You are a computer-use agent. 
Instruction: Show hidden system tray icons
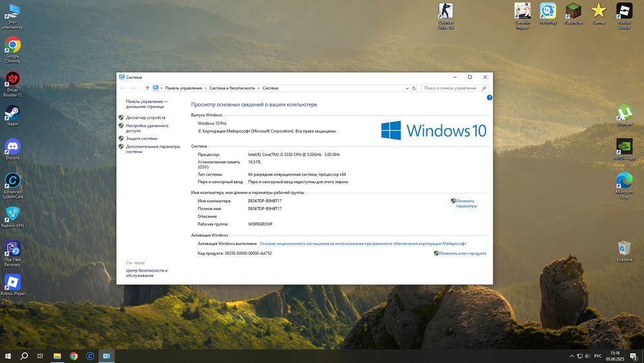[x=571, y=356]
